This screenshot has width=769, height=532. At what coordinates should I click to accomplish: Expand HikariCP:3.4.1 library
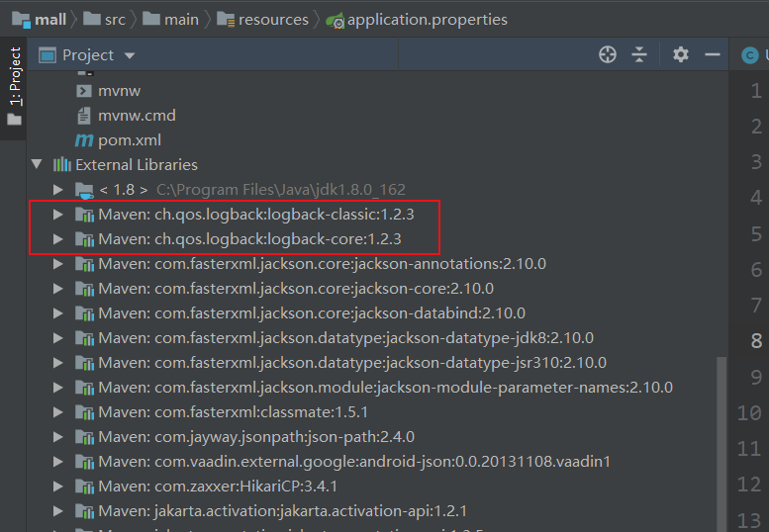57,486
